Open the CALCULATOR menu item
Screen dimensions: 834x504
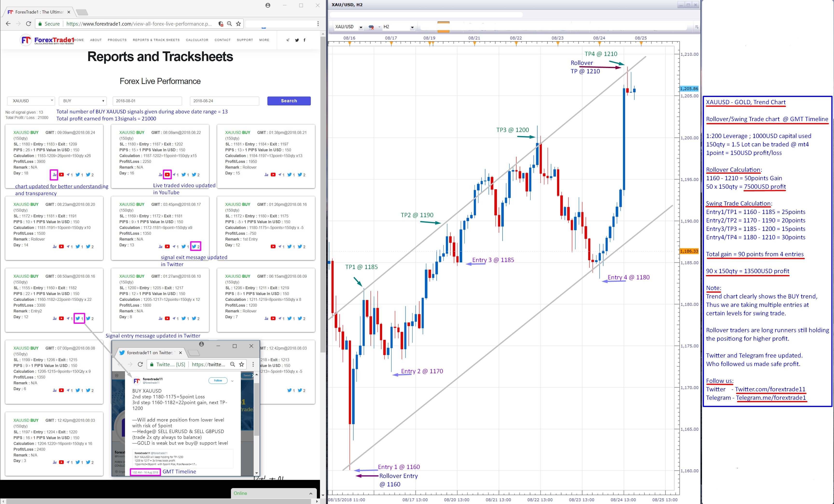pos(197,40)
